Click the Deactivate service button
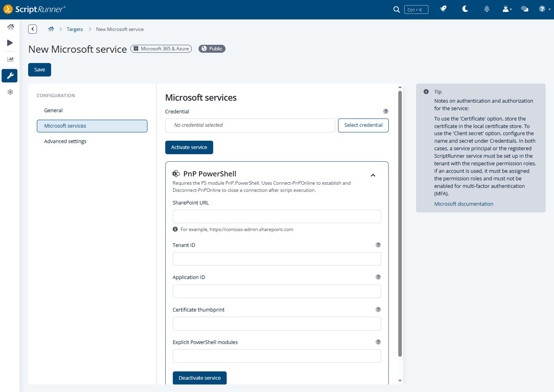This screenshot has height=392, width=554. pos(200,378)
